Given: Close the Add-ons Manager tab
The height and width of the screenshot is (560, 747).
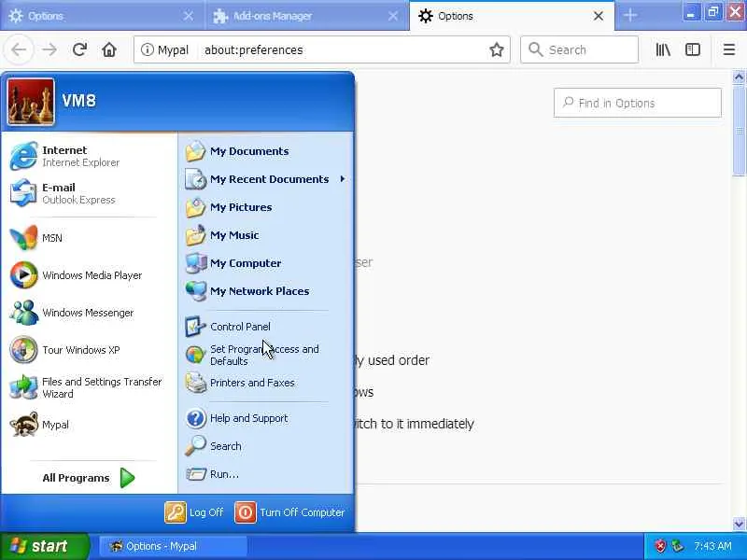Looking at the screenshot, I should coord(393,16).
